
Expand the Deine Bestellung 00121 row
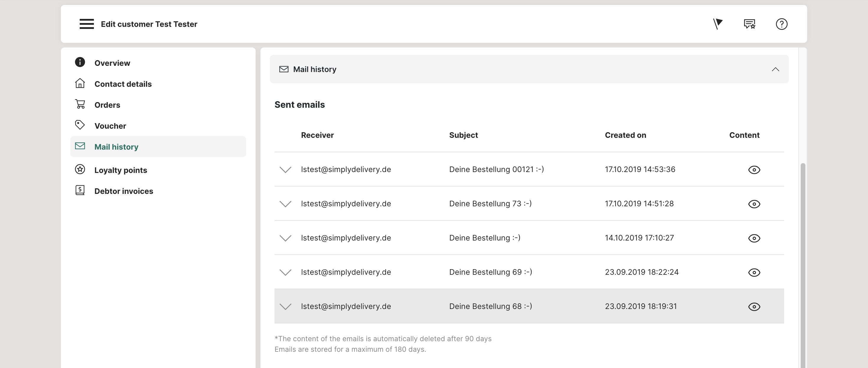point(285,170)
